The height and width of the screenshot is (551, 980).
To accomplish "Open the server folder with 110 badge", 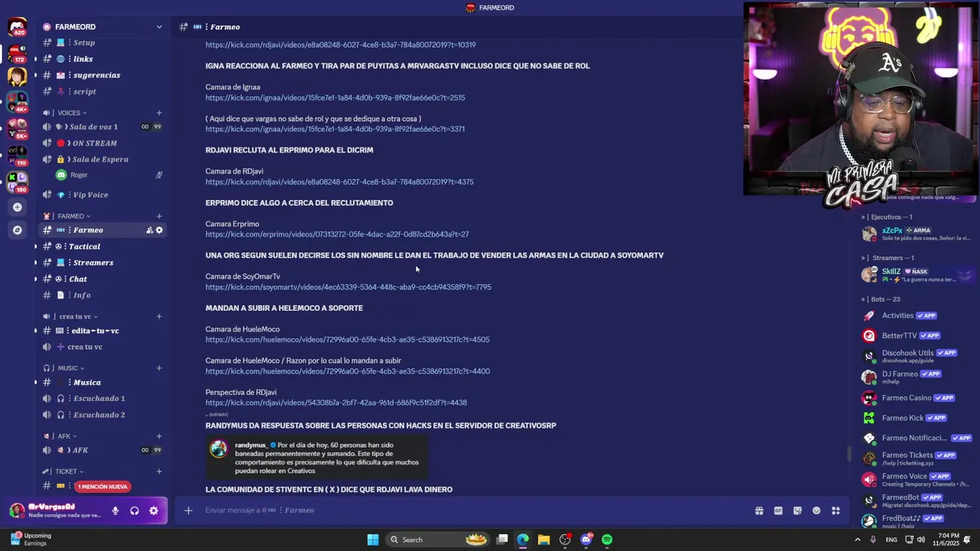I will [x=17, y=155].
